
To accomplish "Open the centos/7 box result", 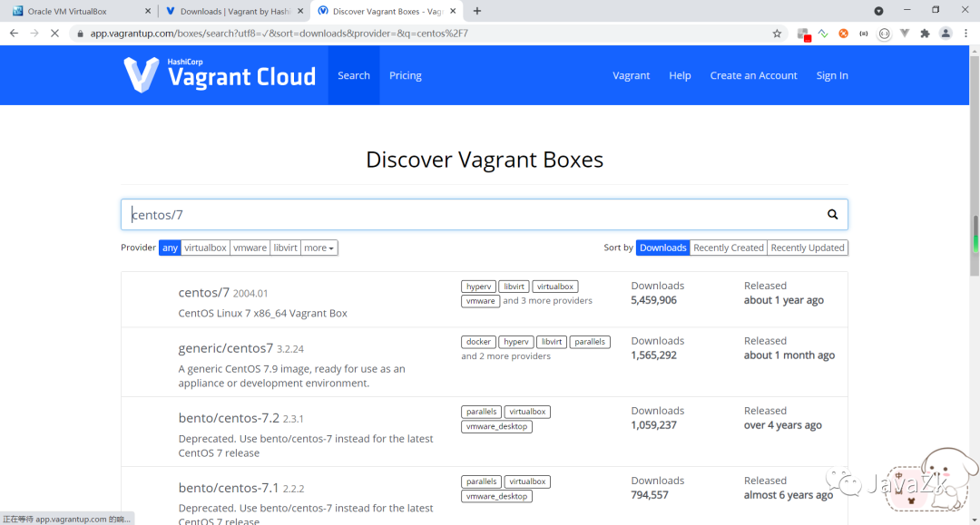I will 204,292.
